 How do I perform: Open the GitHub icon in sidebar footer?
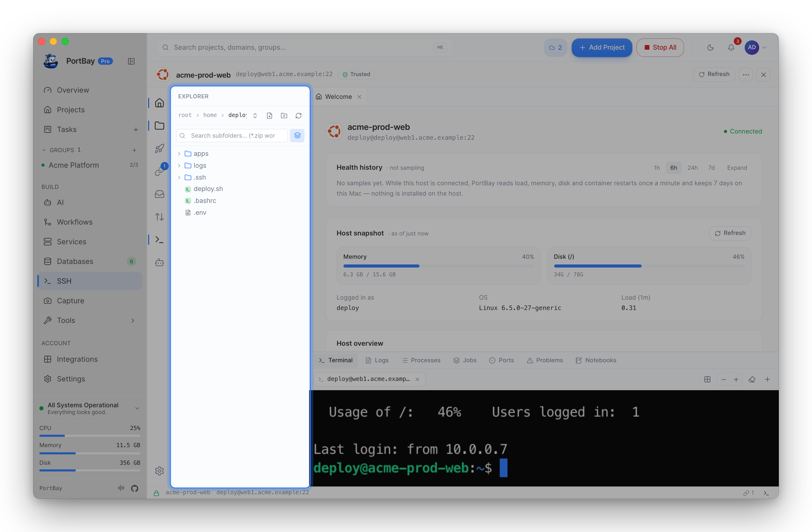tap(135, 488)
